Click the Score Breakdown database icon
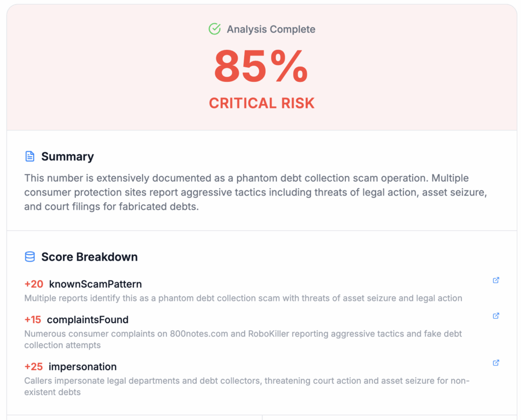 (30, 257)
